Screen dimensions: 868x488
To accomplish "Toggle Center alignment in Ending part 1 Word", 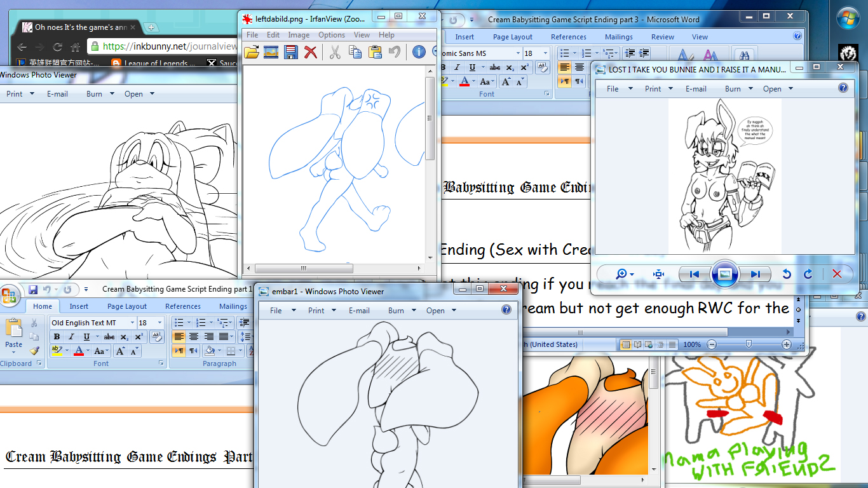I will pos(194,337).
